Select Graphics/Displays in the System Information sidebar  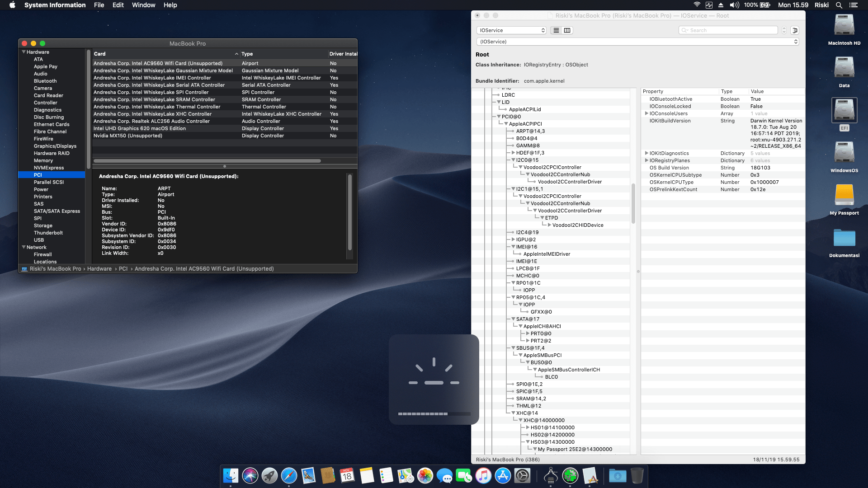coord(55,146)
